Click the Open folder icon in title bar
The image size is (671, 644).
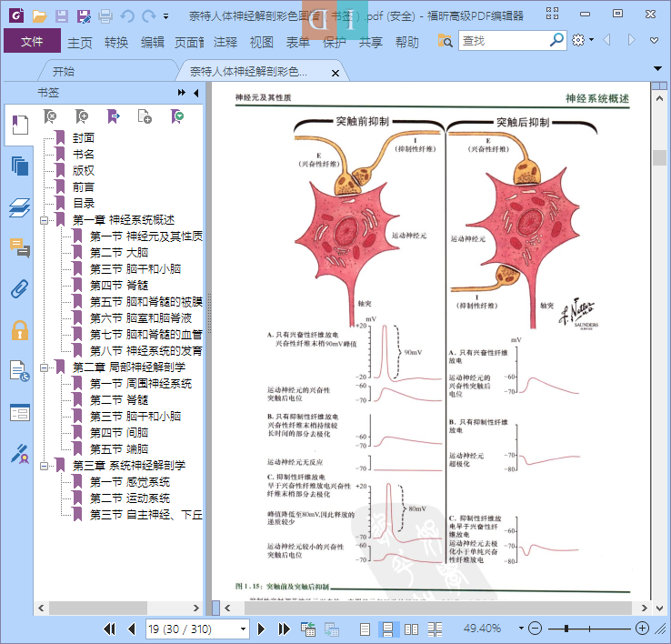tap(39, 16)
